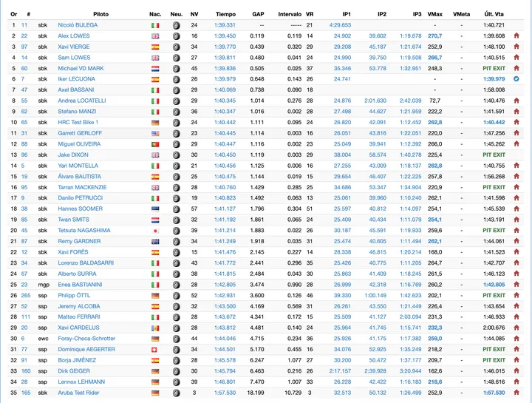Open Foray-Checa-Schrotter rider link
Screen dimensions: 532x403
coord(87,339)
